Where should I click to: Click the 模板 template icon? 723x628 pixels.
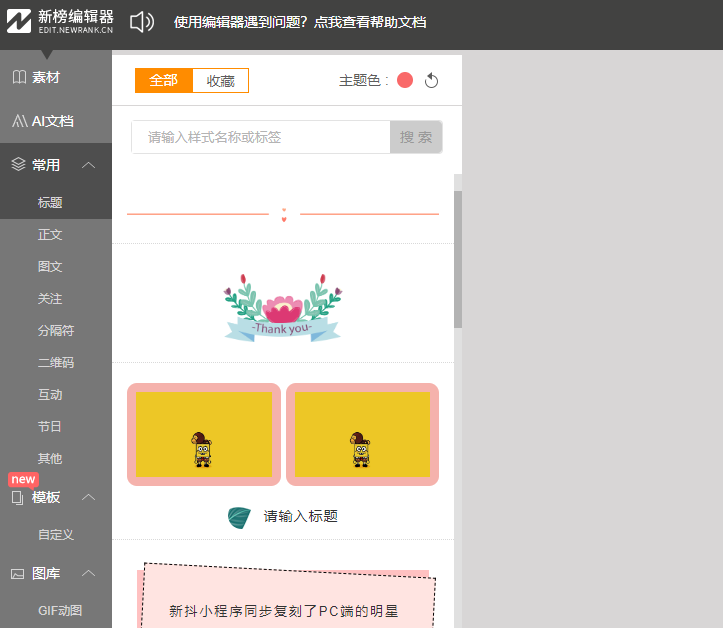[x=17, y=497]
